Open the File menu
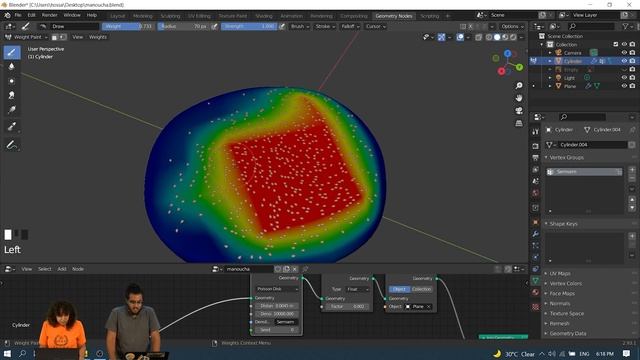This screenshot has width=640, height=360. coord(18,15)
